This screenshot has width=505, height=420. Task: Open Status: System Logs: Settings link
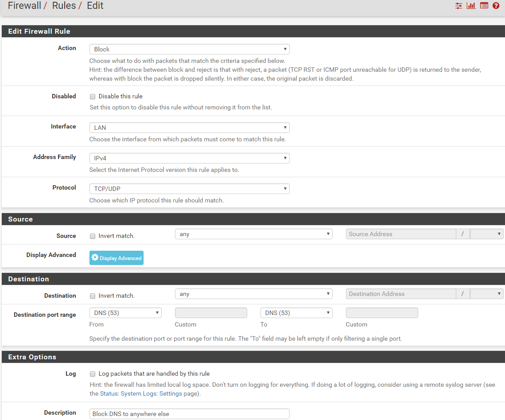click(141, 393)
